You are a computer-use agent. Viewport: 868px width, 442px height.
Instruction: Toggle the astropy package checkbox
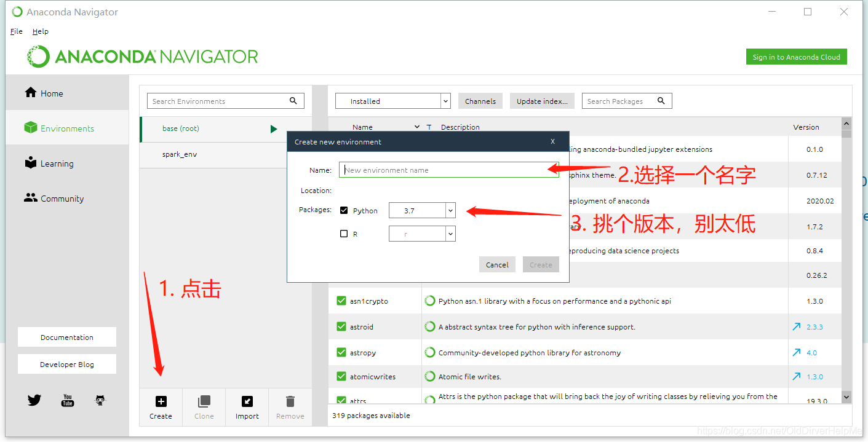341,352
